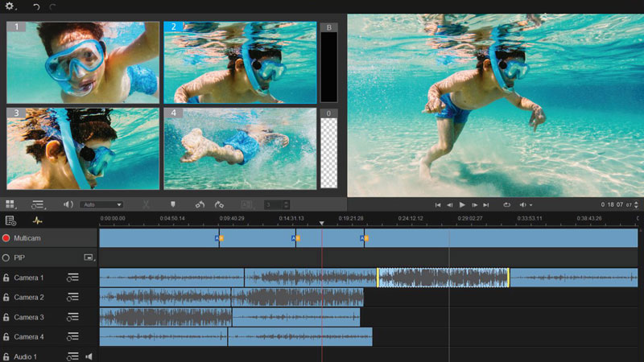644x362 pixels.
Task: Open the PIP position settings icon
Action: [x=89, y=257]
